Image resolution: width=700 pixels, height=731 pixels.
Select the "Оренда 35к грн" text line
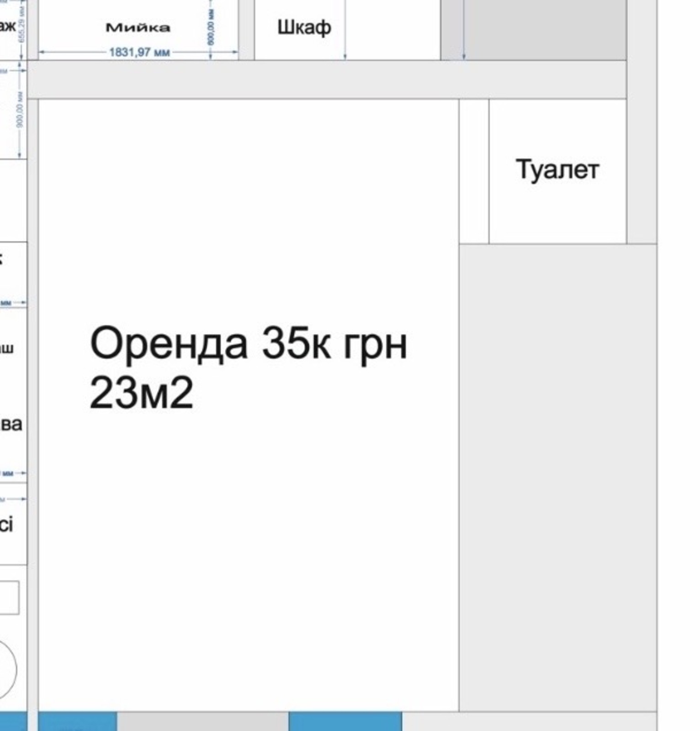[248, 344]
